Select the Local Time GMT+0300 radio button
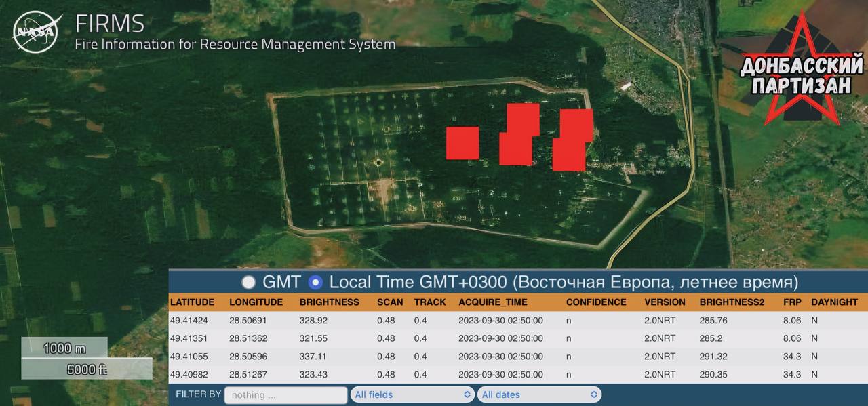 (x=315, y=282)
